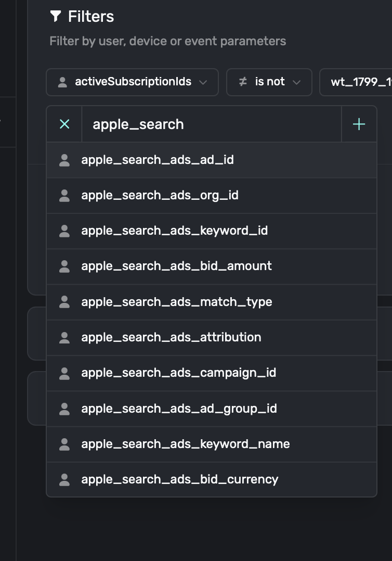Click the X icon to clear search
Image resolution: width=392 pixels, height=561 pixels.
pos(64,124)
